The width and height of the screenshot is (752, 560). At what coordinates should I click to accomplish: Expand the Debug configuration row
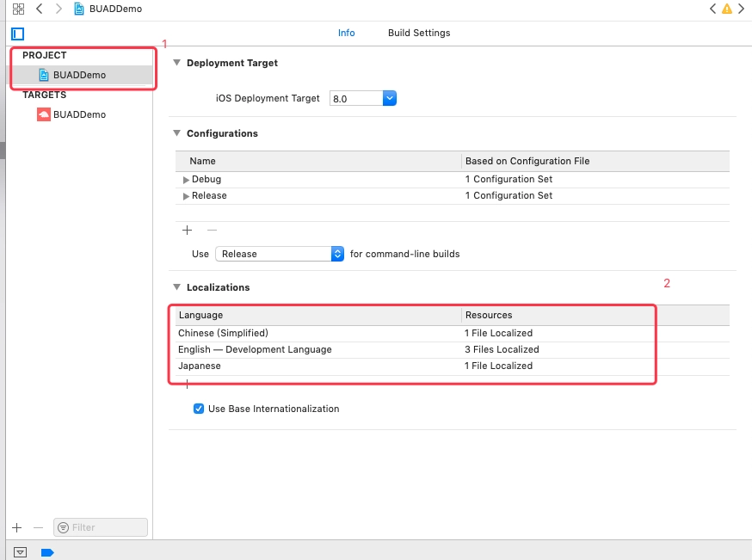point(186,180)
